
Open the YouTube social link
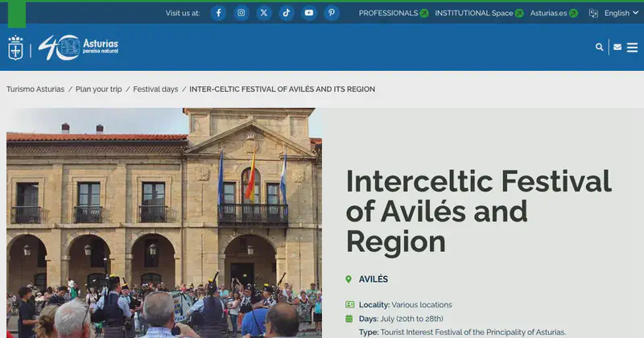309,13
